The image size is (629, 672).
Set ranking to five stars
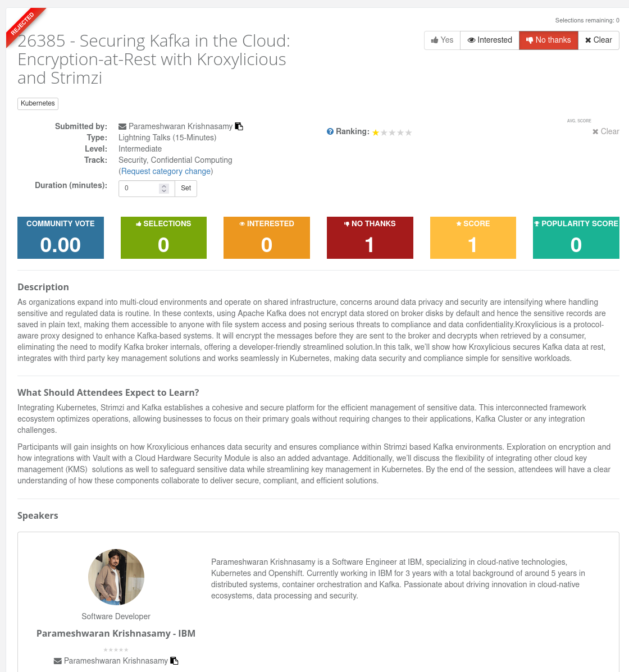coord(409,133)
